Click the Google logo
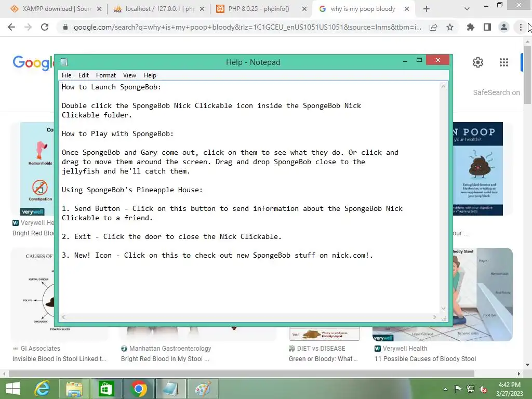The width and height of the screenshot is (532, 399). (33, 63)
